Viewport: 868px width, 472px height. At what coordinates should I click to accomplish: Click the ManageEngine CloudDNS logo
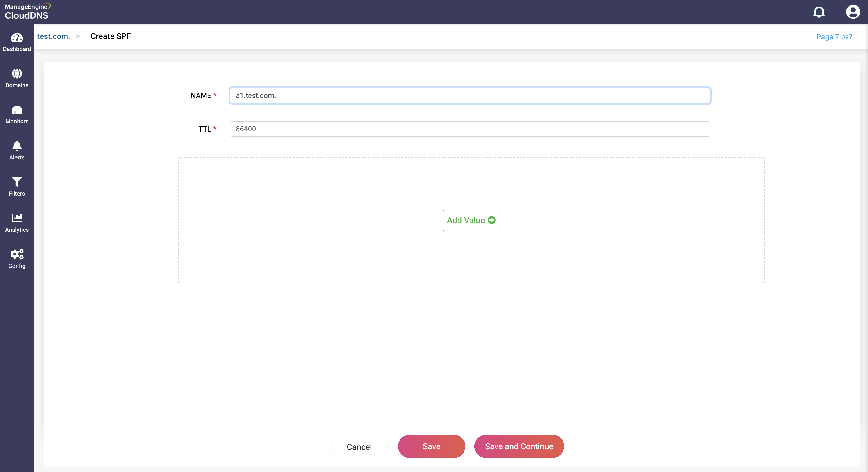pyautogui.click(x=27, y=11)
